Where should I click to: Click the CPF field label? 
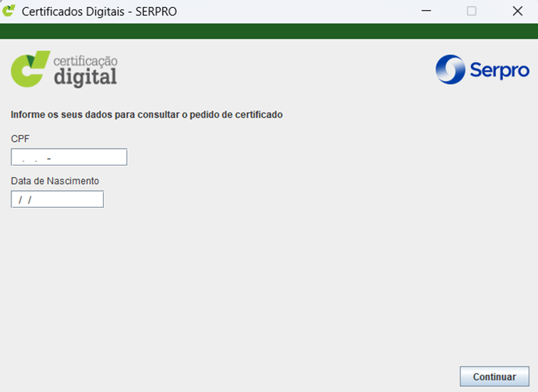(x=20, y=138)
